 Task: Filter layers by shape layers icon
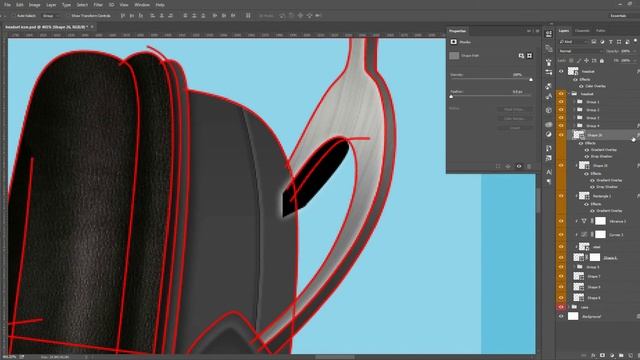619,42
